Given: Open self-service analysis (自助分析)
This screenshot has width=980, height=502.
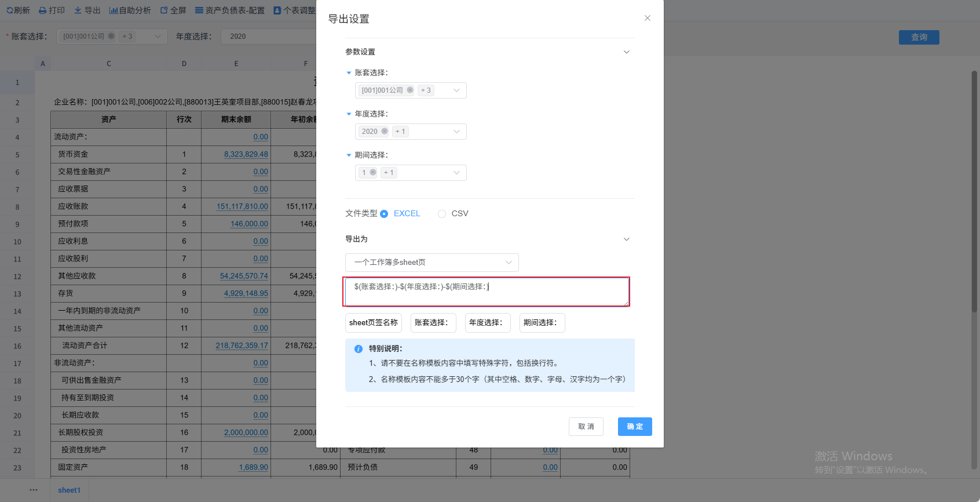Looking at the screenshot, I should coord(114,10).
